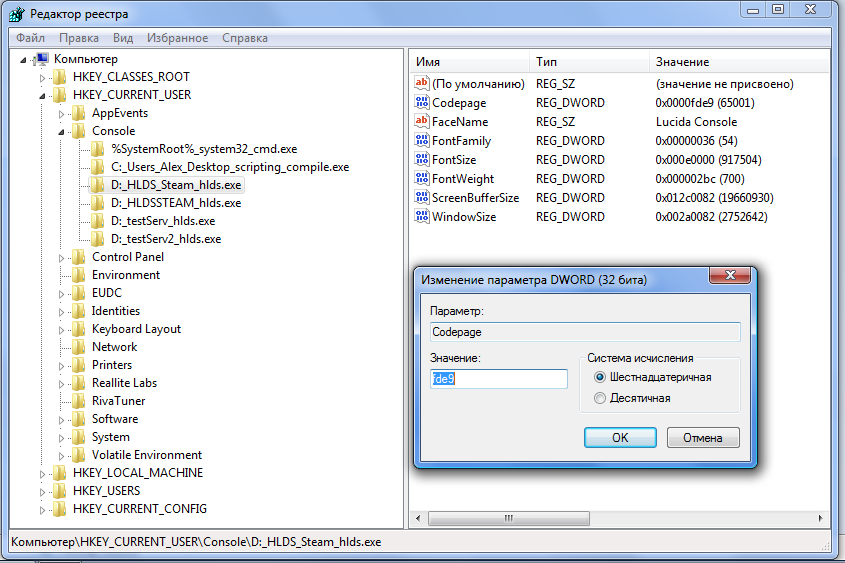Open the Вид menu
The height and width of the screenshot is (563, 845).
(123, 38)
